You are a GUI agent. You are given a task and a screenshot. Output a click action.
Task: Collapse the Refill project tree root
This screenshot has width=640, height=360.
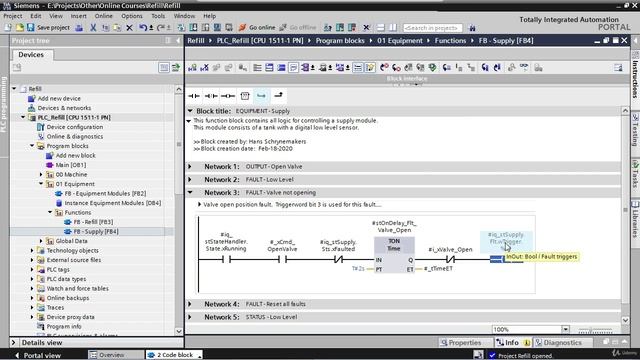click(x=15, y=89)
